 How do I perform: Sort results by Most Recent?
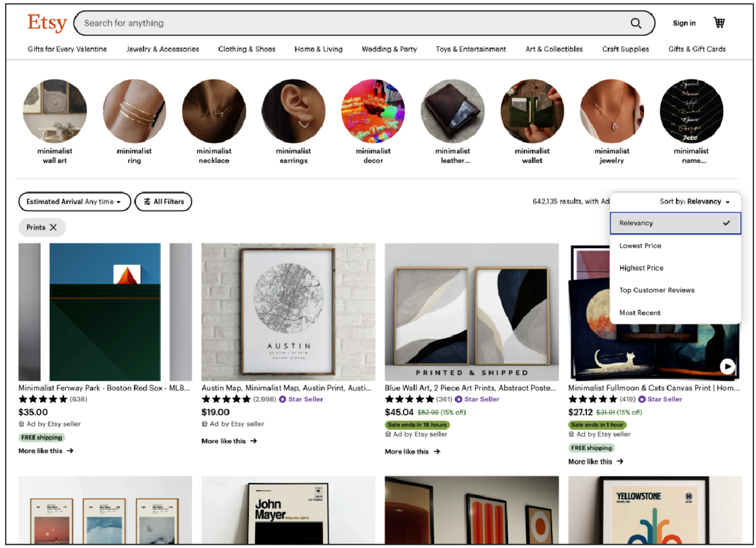[x=640, y=313]
